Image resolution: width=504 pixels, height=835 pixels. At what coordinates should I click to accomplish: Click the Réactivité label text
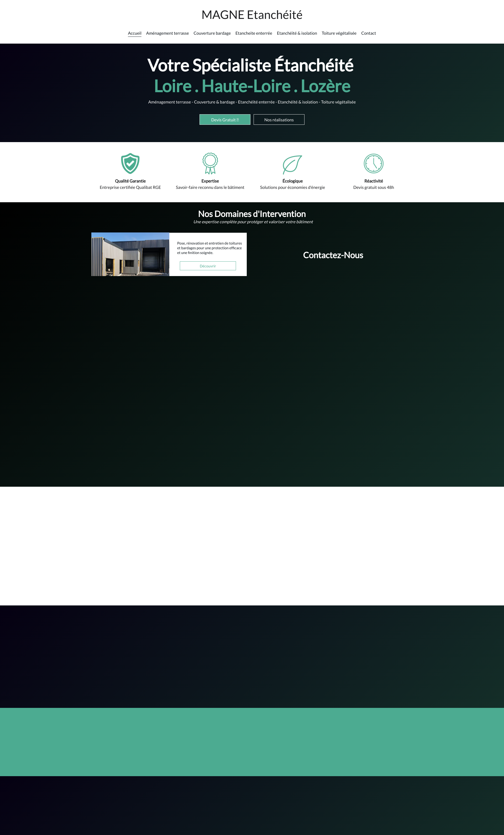tap(374, 181)
